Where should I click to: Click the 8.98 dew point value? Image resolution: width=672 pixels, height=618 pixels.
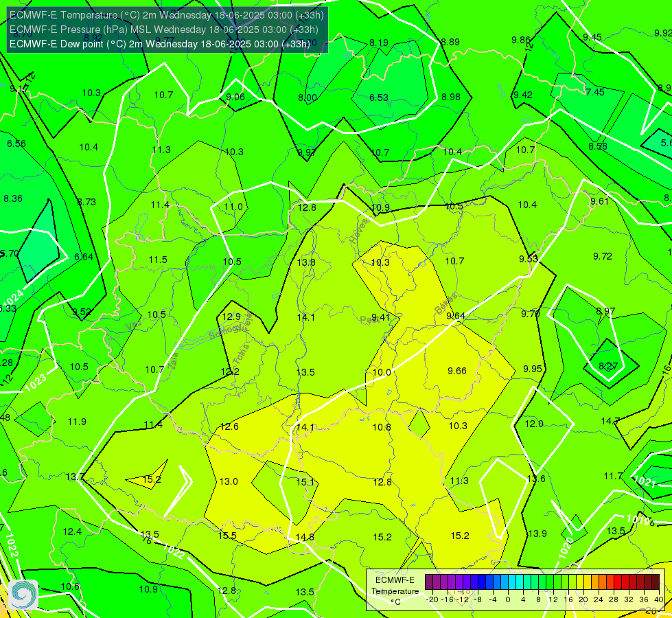(x=451, y=97)
